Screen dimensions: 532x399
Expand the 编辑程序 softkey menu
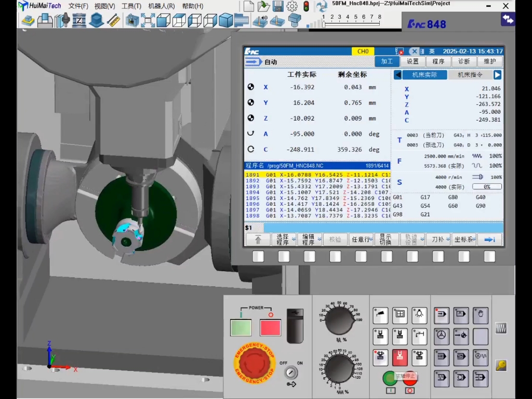pos(310,240)
